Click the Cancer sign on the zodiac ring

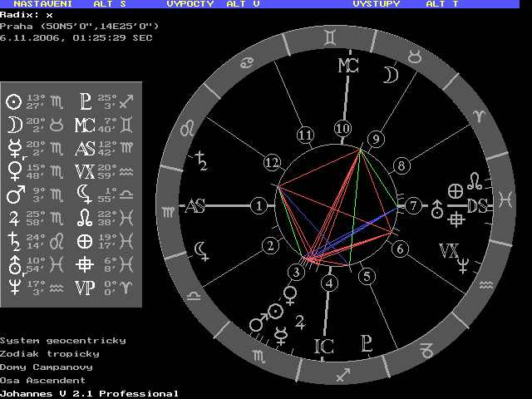tap(248, 62)
